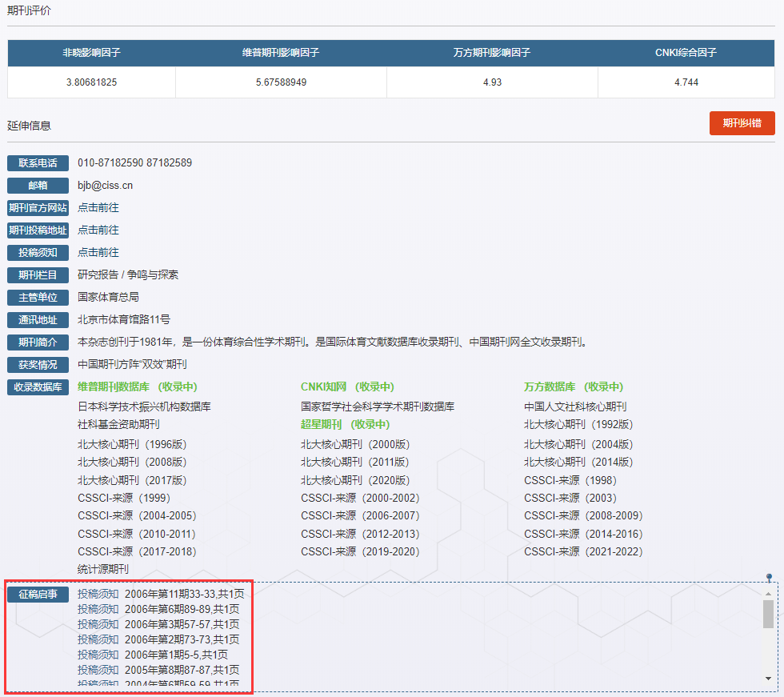Screen dimensions: 784x697
Task: Select the 收录数据库 label
Action: point(38,387)
